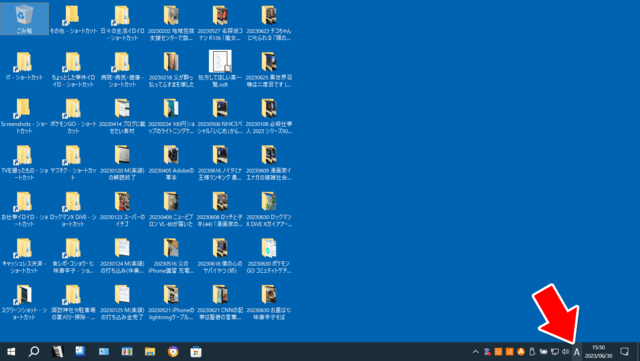Viewport: 640px width, 361px height.
Task: Select the 20230527 名探偵コナン folder
Action: click(x=220, y=22)
